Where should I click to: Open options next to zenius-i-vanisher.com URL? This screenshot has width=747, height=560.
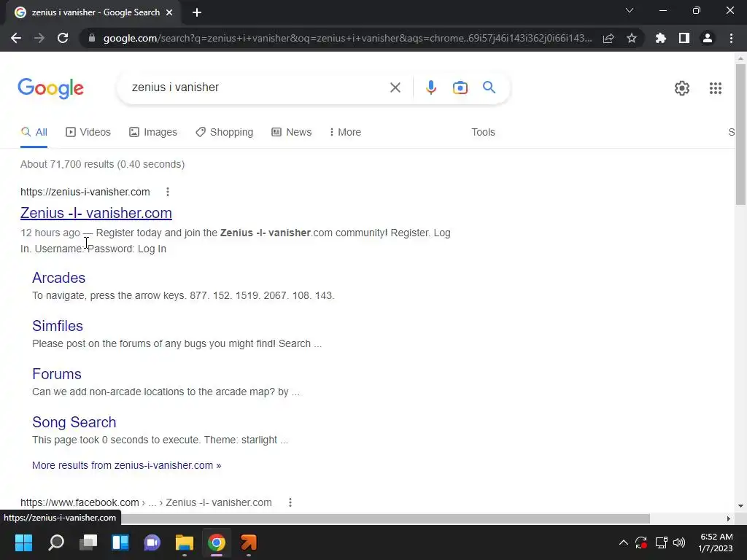(x=167, y=192)
